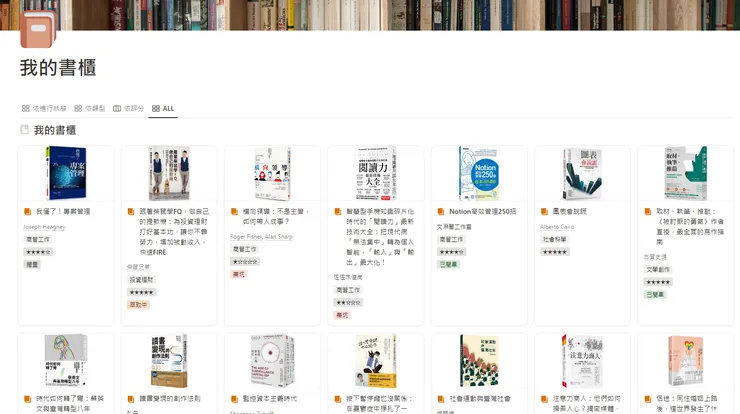This screenshot has width=740, height=414.
Task: Open the 依類型 view tab
Action: pyautogui.click(x=90, y=109)
